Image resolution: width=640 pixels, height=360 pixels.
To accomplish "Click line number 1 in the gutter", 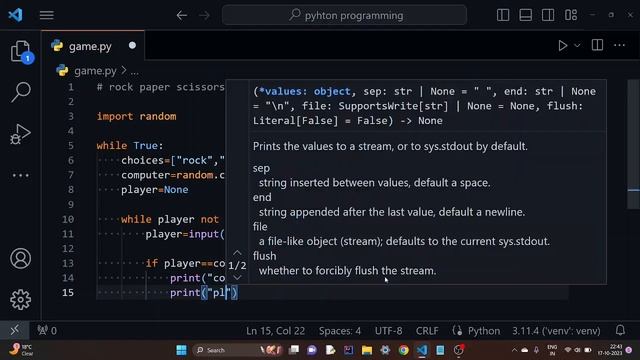I will click(x=71, y=87).
